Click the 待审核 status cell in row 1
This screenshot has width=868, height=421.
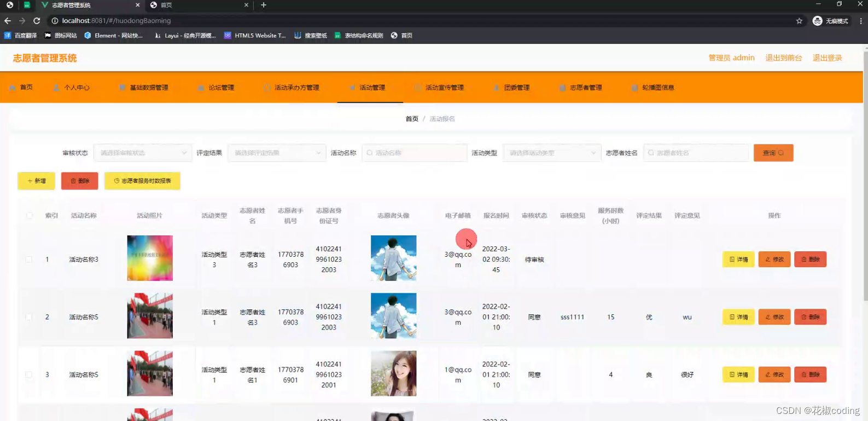pyautogui.click(x=534, y=259)
